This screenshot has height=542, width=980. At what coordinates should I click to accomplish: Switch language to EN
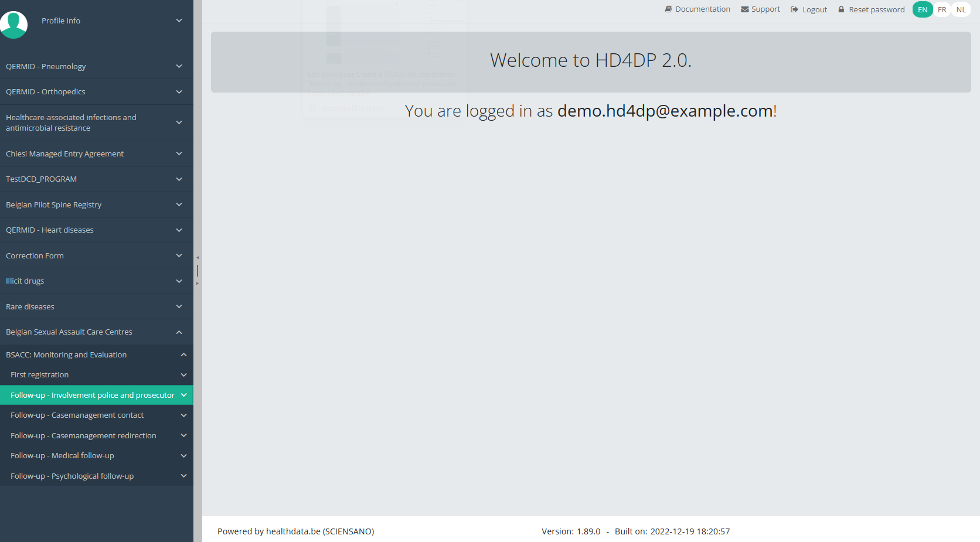922,9
